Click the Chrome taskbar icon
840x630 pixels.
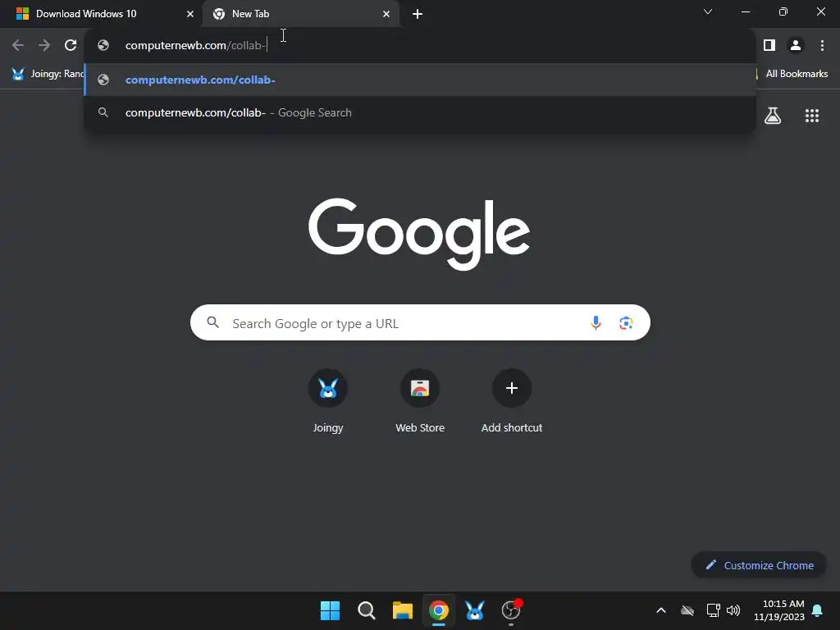click(x=439, y=610)
